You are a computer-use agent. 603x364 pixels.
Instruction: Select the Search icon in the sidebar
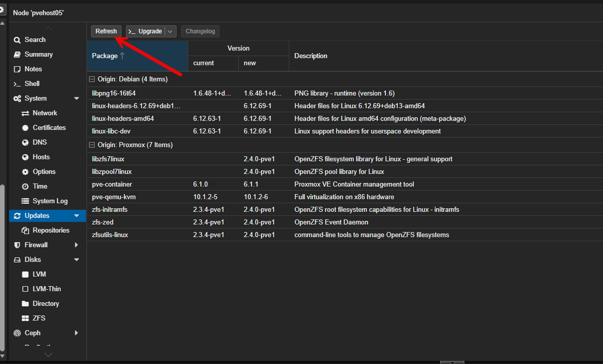coord(17,39)
